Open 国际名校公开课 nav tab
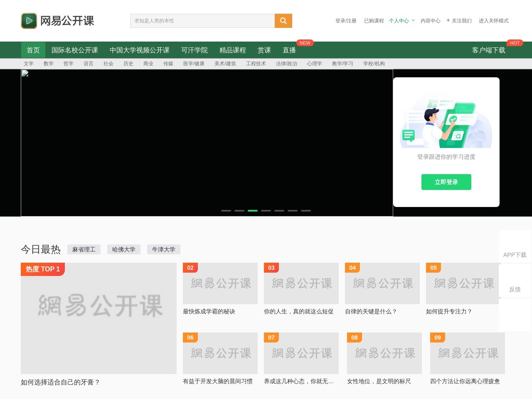Screen dimensions: 532x399 [75, 50]
